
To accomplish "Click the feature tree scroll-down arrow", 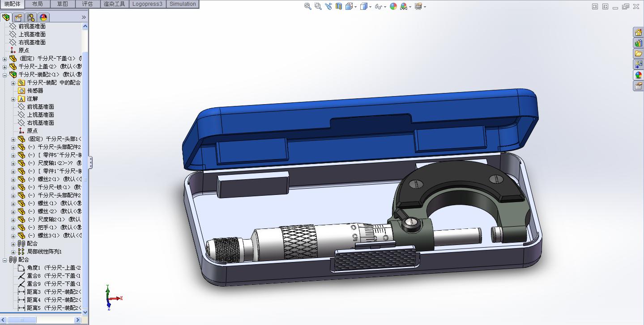I will click(x=85, y=312).
